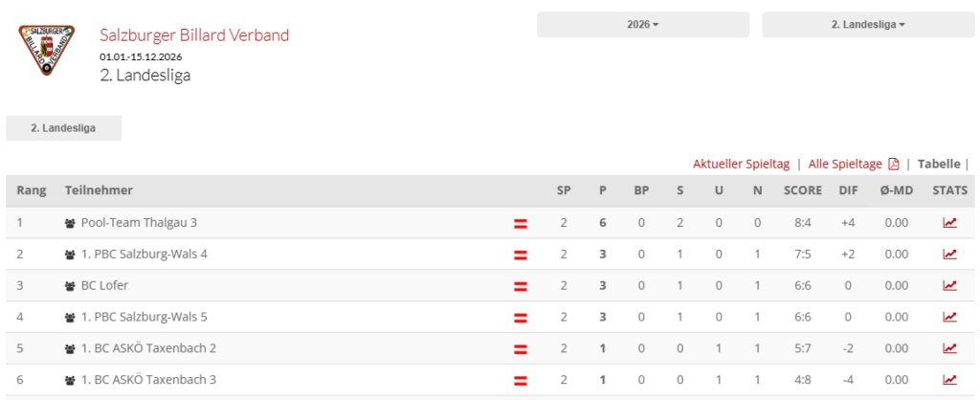
Task: Open stats chart for 1. PBC Salzburg-Wals 4
Action: (x=949, y=255)
